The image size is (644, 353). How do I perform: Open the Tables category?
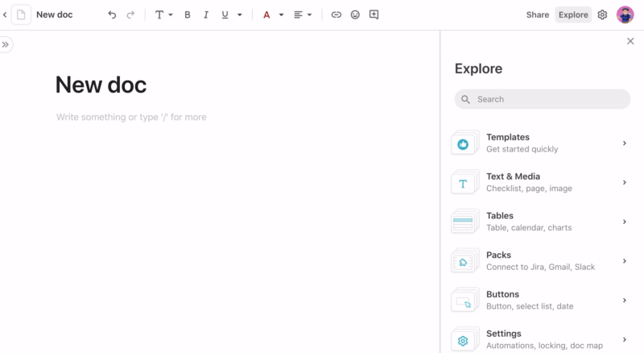(x=541, y=222)
